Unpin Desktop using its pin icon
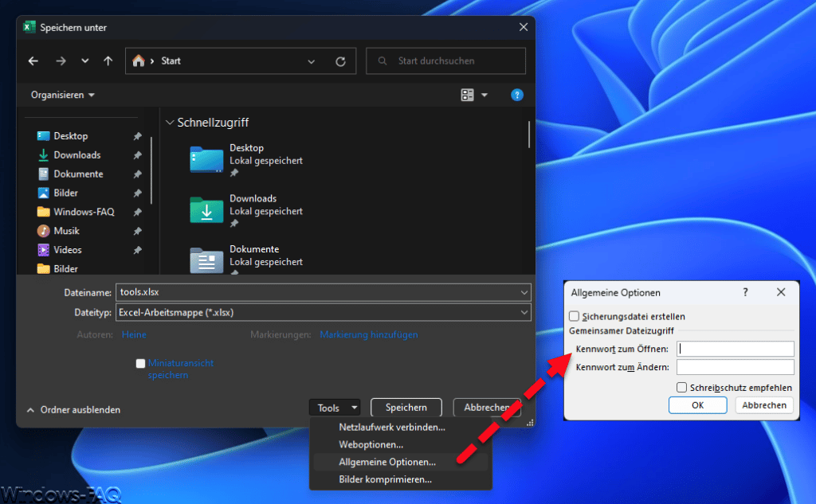 (137, 136)
